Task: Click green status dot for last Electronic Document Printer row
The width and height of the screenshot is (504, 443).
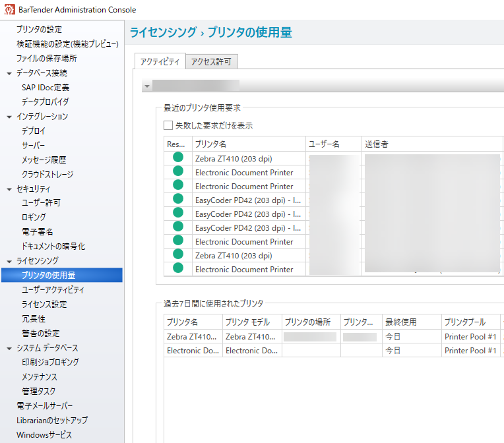Action: [x=178, y=268]
